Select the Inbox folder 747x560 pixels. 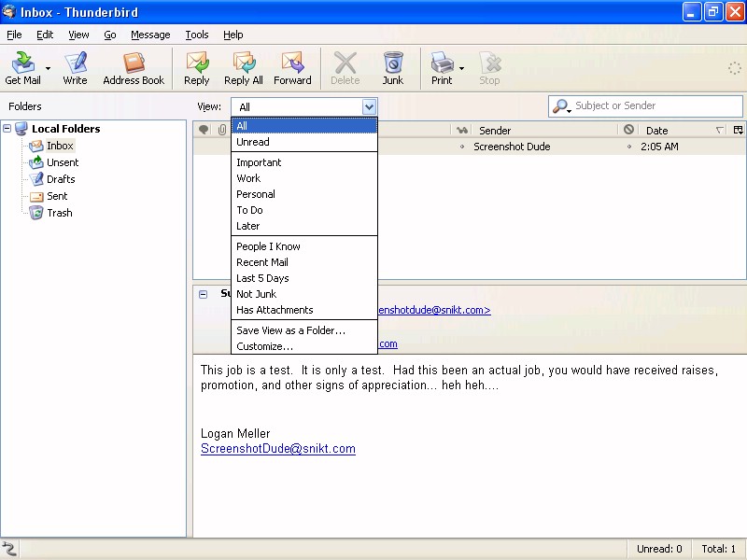[60, 146]
